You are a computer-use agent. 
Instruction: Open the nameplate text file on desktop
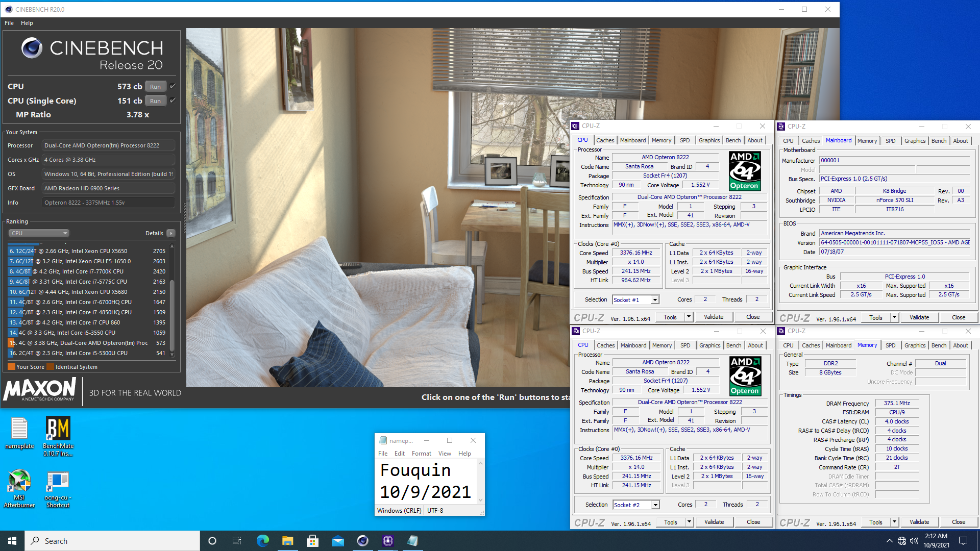tap(19, 434)
